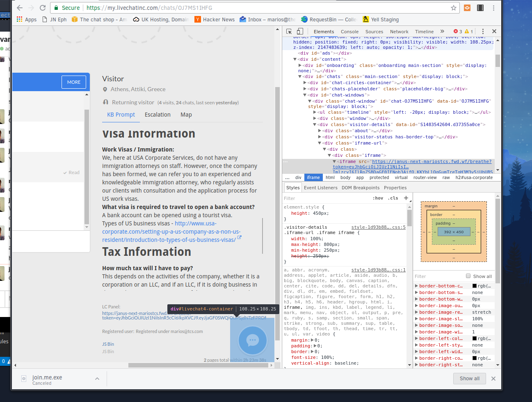Open the Yell Staging bookmark
This screenshot has width=532, height=402.
tap(381, 19)
